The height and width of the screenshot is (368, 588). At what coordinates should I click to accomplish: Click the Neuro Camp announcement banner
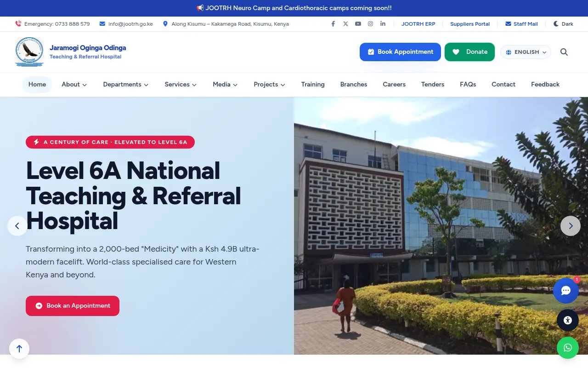click(x=294, y=8)
